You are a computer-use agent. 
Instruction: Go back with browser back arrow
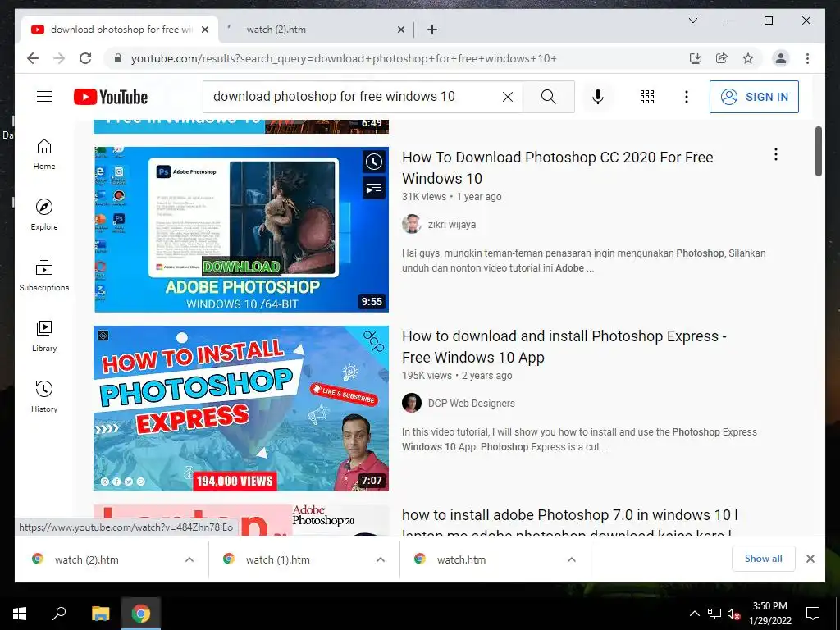point(33,58)
